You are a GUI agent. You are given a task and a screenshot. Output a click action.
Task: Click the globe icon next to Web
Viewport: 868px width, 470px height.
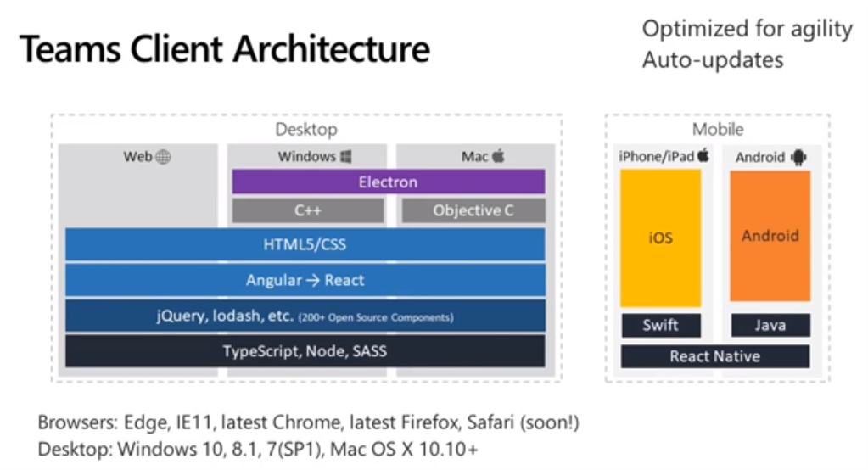163,157
